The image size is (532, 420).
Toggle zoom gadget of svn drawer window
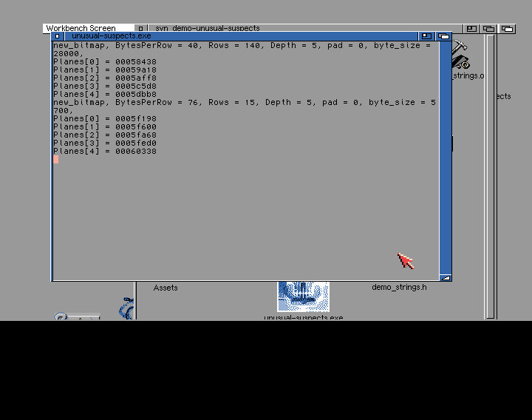(x=471, y=29)
